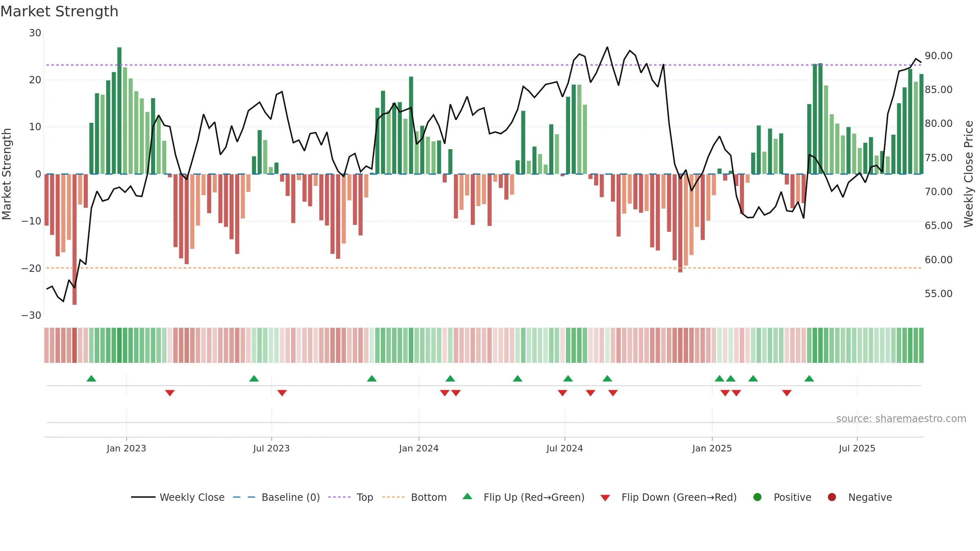Click the rotated Market Strength left axis title
Screen dimensions: 980x551
(7, 174)
